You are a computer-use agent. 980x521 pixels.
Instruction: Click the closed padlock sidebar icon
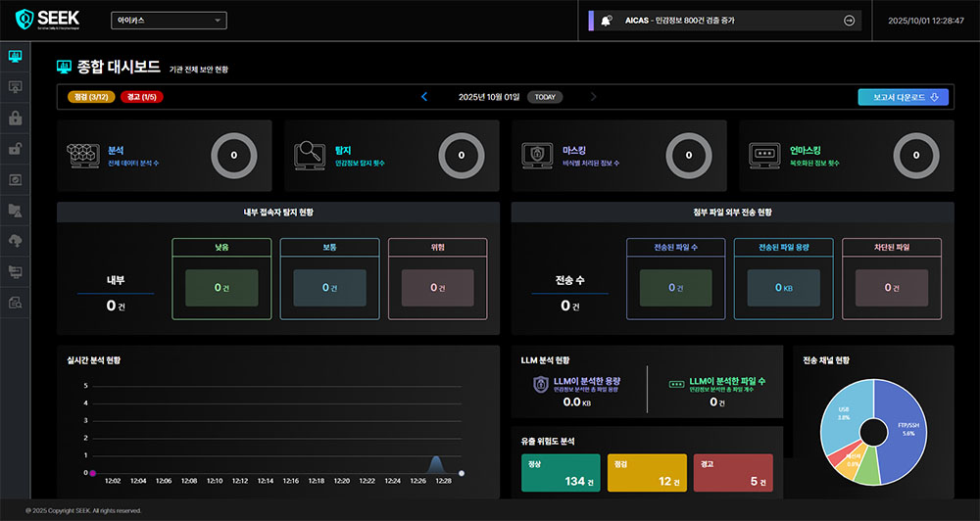(x=15, y=118)
